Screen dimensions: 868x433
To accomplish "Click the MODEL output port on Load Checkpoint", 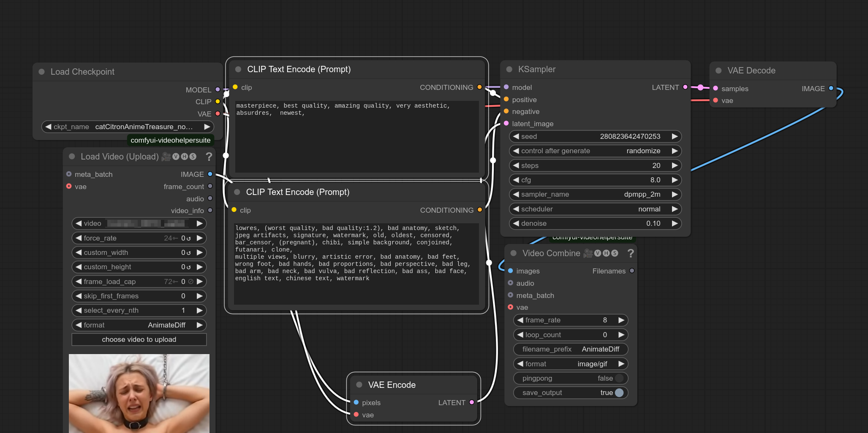I will pos(218,89).
